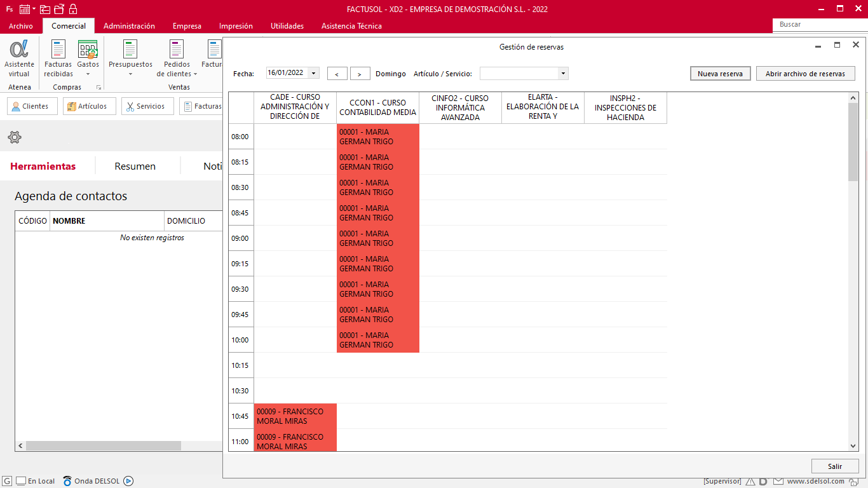Screen dimensions: 868x488
Task: Open the Clientes shortcut
Action: 32,106
